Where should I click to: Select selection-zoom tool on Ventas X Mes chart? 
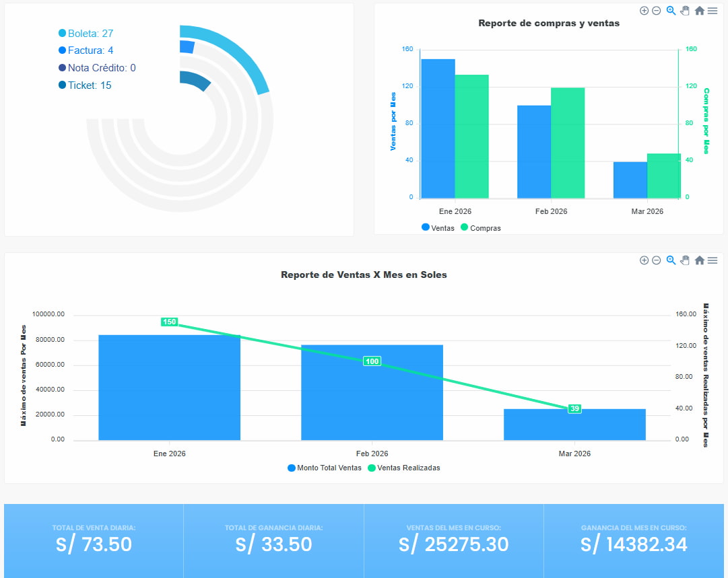(x=670, y=260)
